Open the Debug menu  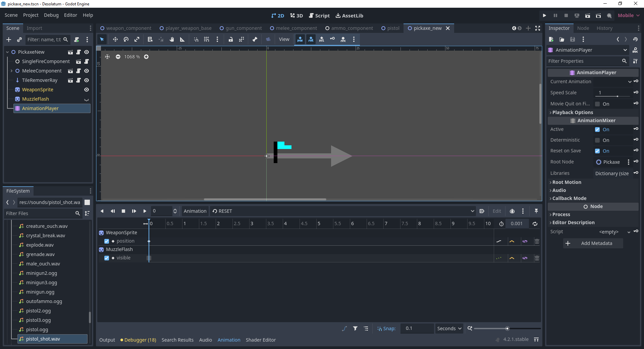click(51, 15)
